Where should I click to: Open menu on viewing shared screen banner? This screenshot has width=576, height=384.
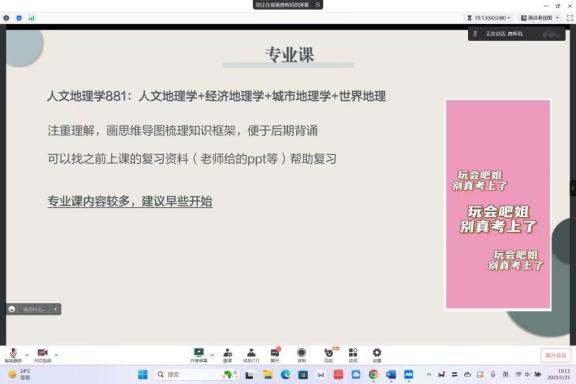[317, 5]
